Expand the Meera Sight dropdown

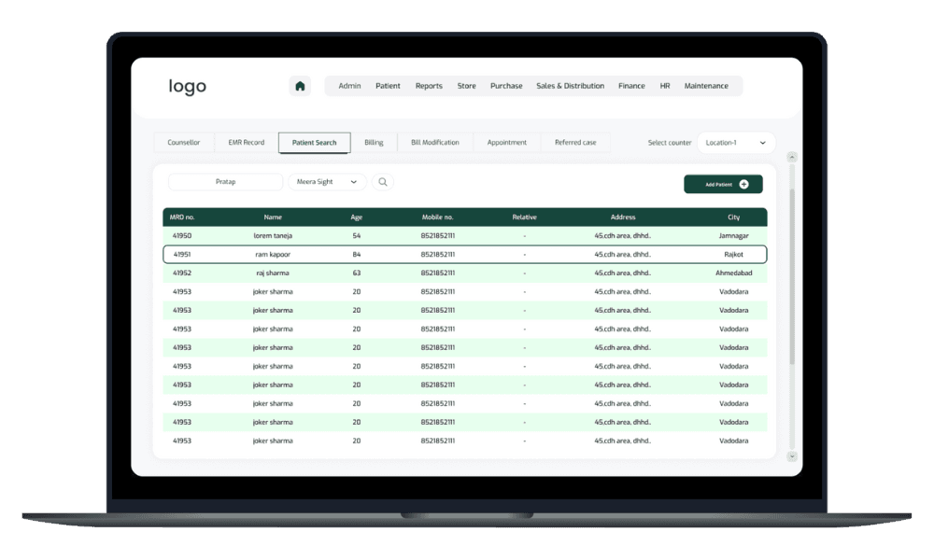(x=327, y=182)
